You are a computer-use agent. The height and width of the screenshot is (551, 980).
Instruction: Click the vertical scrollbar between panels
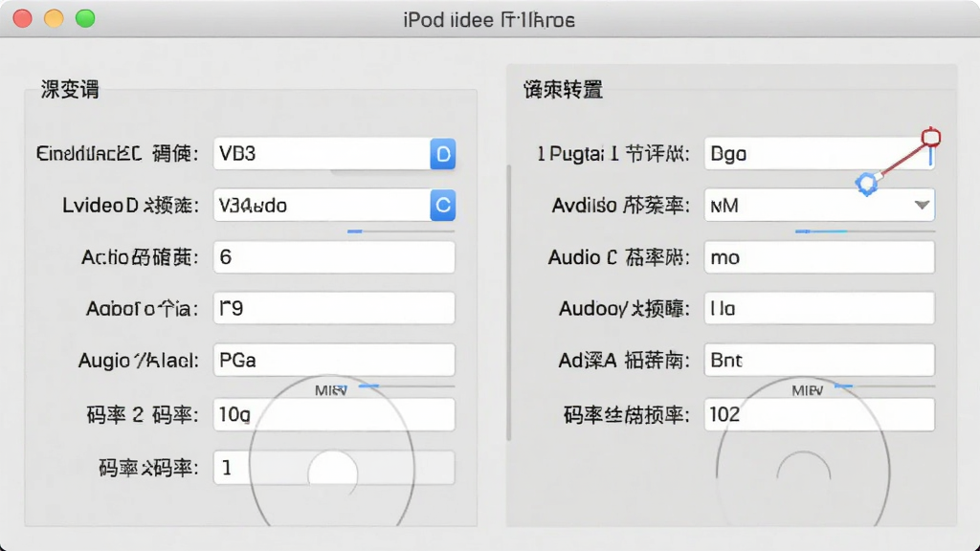coord(509,303)
